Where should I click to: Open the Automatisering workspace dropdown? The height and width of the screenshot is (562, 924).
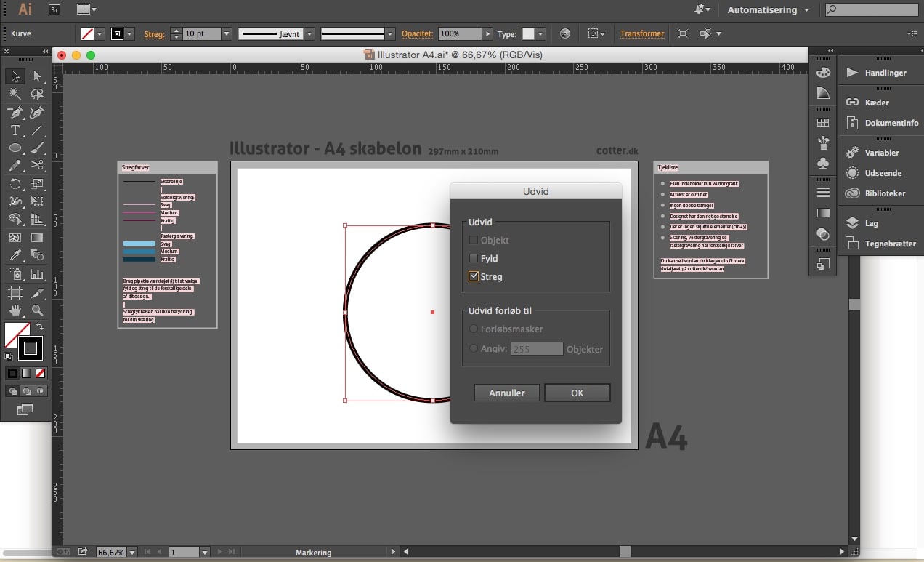[769, 10]
